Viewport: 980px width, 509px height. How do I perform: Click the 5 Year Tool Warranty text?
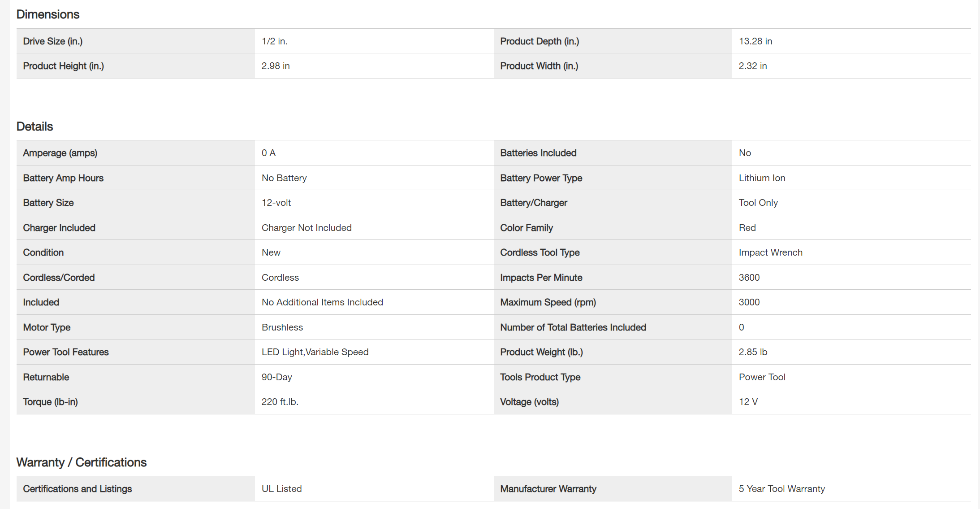[781, 489]
